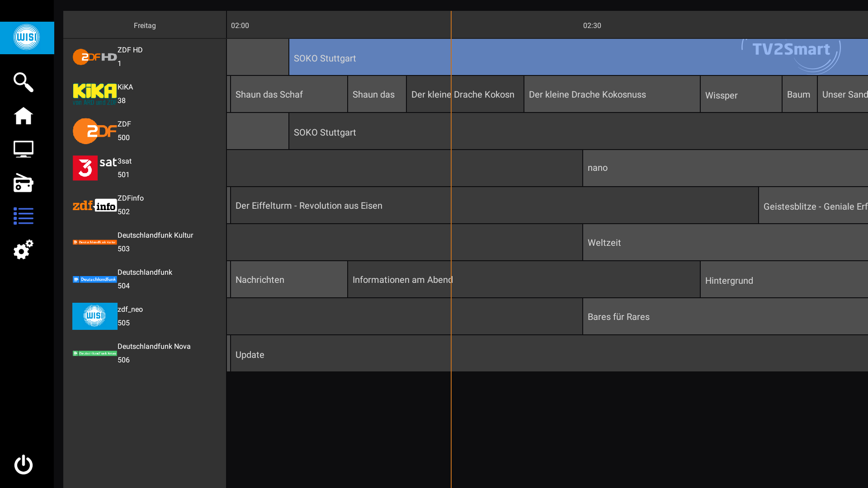Click the 02:30 time marker
868x488 pixels.
pos(592,26)
